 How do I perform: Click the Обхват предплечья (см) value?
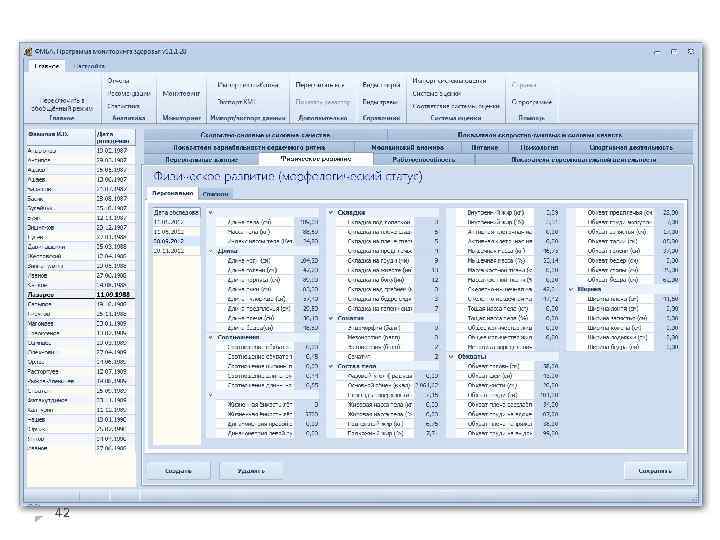[668, 213]
